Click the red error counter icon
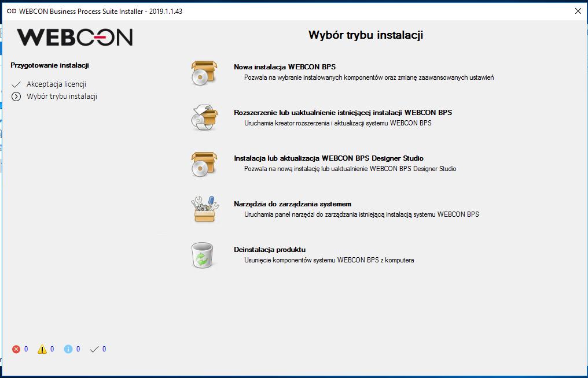This screenshot has width=588, height=378. (16, 349)
